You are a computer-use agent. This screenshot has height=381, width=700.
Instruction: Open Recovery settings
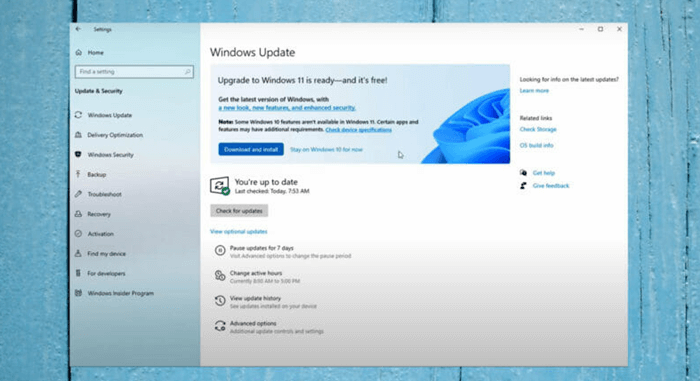[99, 214]
